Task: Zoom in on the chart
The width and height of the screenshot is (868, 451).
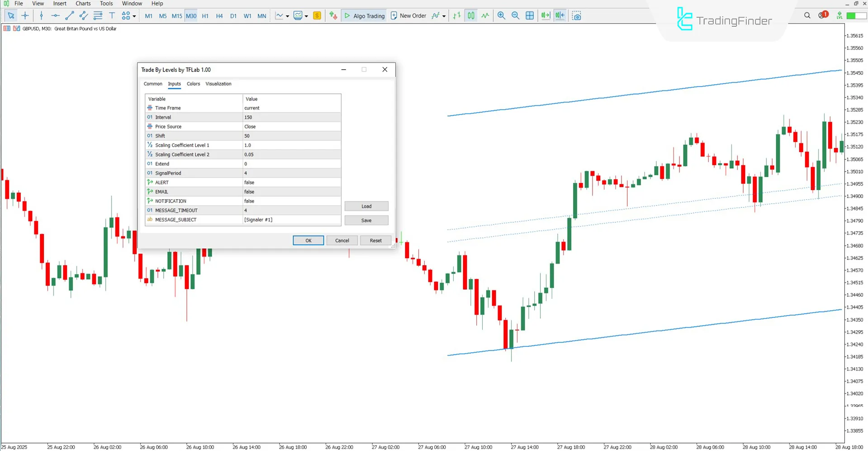Action: point(501,15)
